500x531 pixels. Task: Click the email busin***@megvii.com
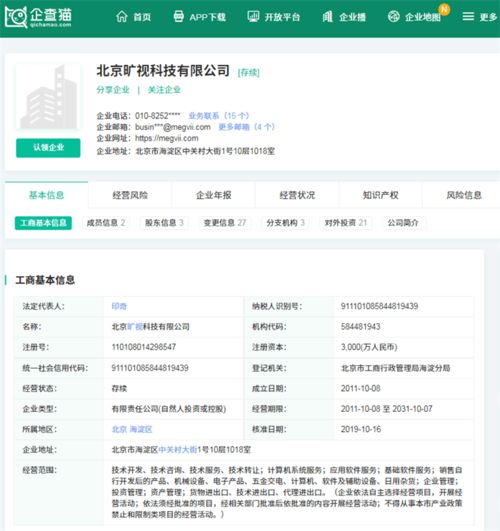pyautogui.click(x=173, y=127)
